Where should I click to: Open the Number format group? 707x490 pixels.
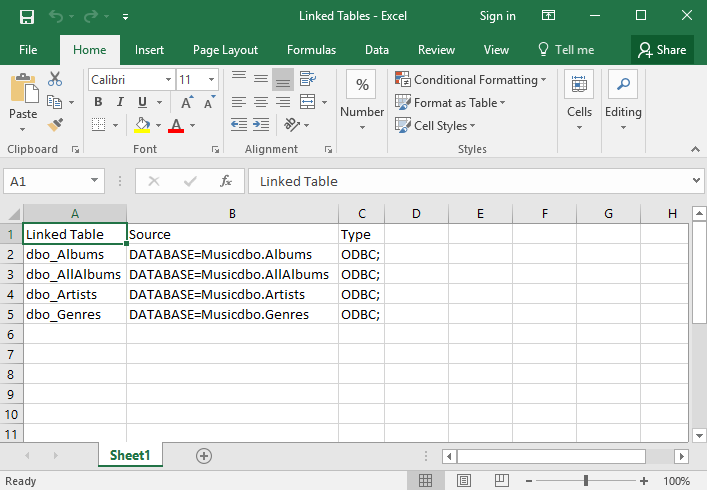coord(362,100)
